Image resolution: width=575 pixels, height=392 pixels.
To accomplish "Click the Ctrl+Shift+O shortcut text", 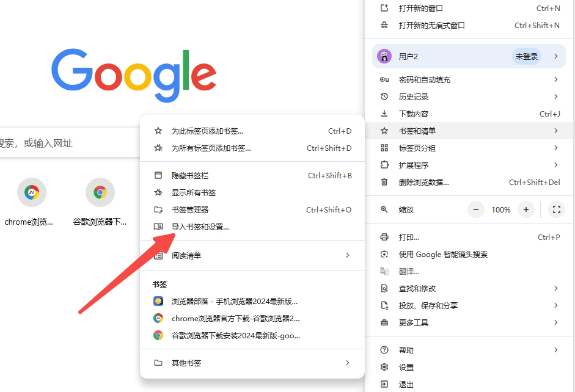I will [329, 209].
